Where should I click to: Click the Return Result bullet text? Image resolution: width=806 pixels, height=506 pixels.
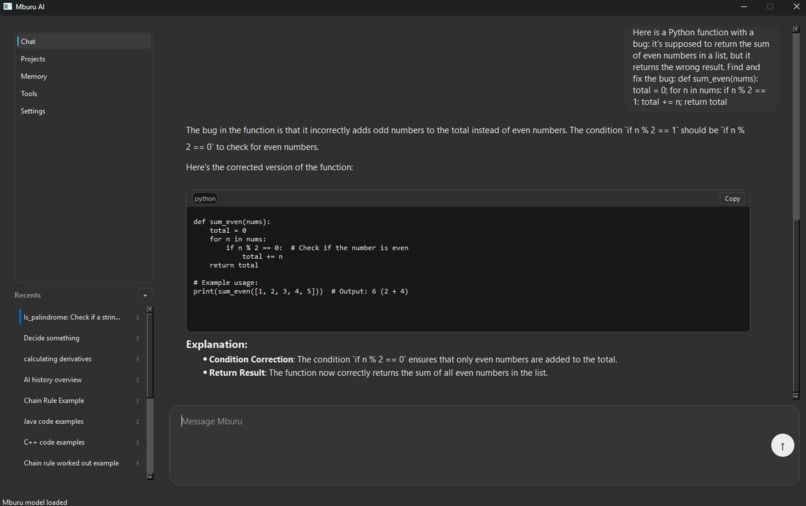tap(378, 373)
